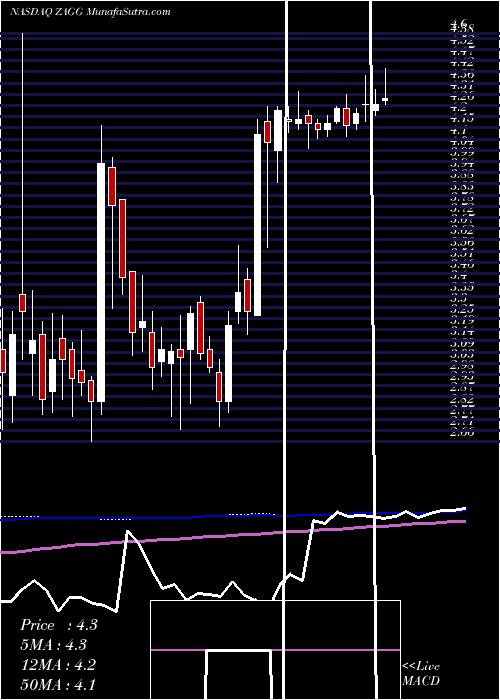500x700 pixels.
Task: Click the '12MA : 4.2' value
Action: click(x=58, y=665)
